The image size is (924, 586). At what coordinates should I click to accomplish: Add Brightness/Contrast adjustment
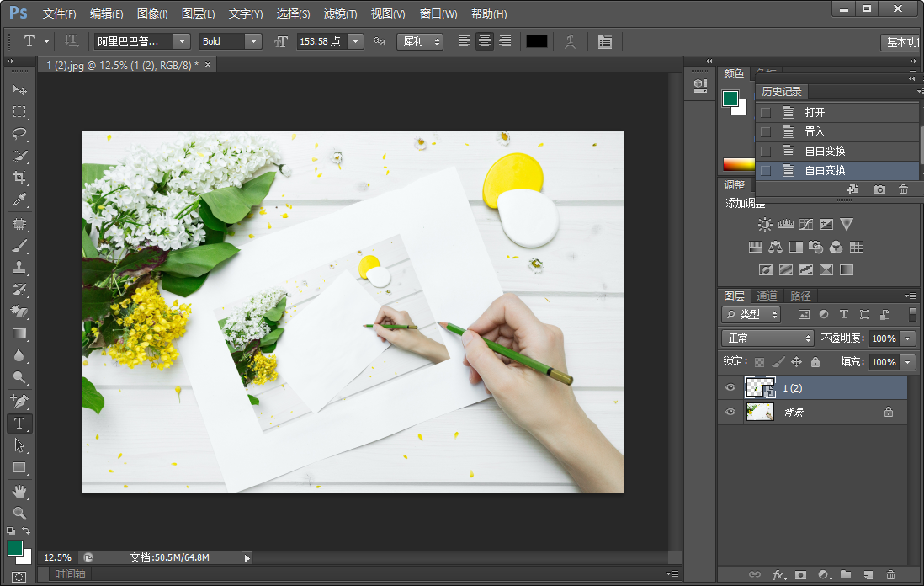pyautogui.click(x=765, y=224)
